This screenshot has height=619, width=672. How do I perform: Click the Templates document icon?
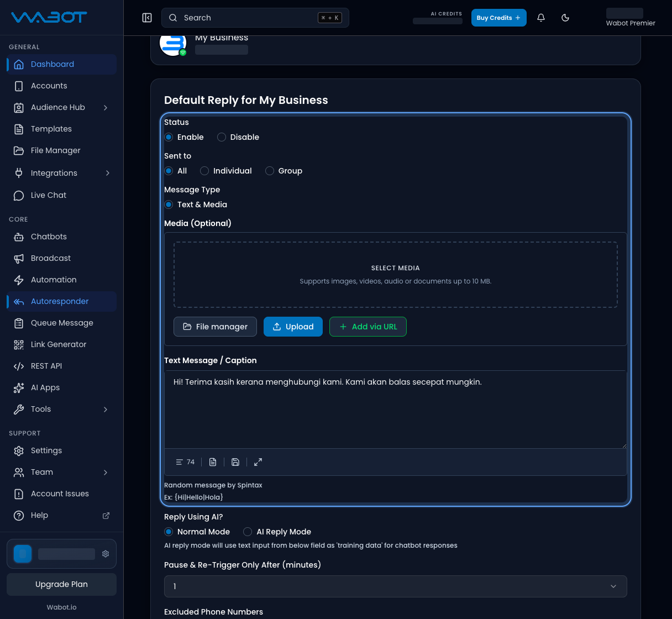(19, 129)
